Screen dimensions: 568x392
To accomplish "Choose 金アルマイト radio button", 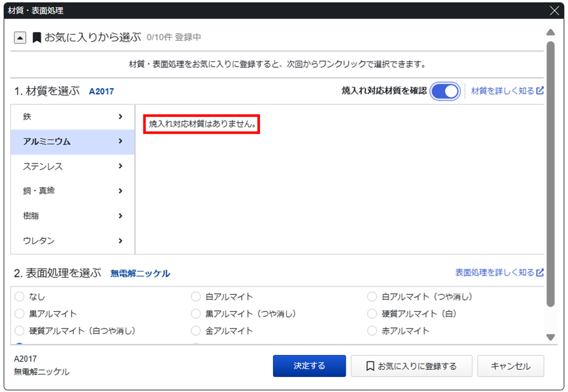I will point(196,331).
